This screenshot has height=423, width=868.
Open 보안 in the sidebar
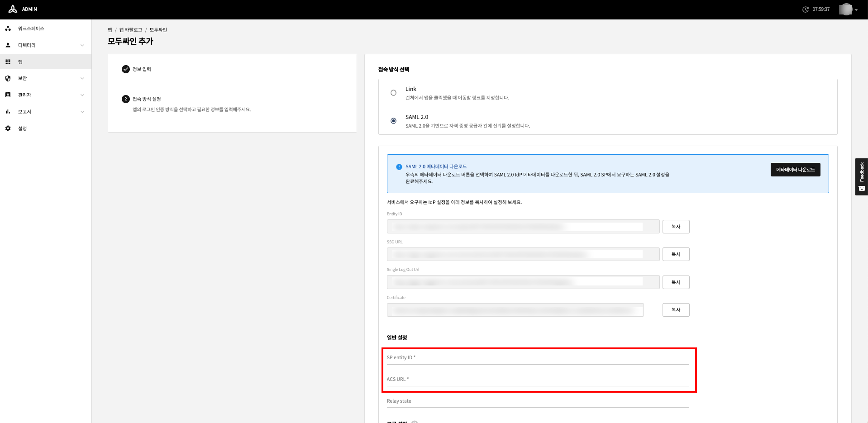point(46,78)
